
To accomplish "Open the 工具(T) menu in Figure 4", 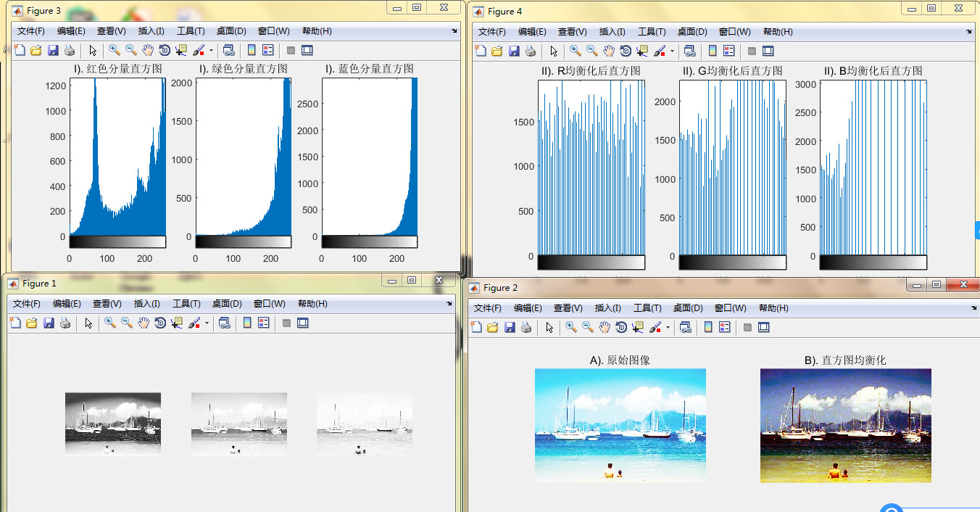I will (x=652, y=31).
